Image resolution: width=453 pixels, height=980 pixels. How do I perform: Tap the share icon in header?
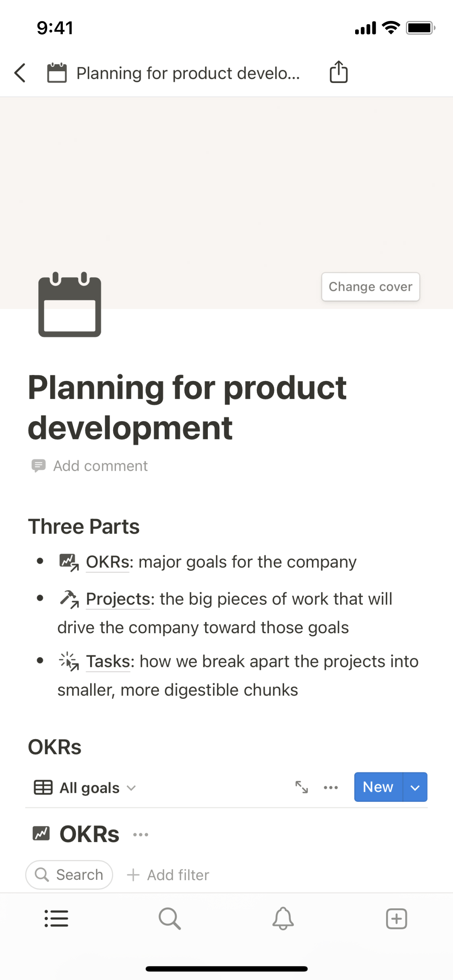(x=338, y=72)
